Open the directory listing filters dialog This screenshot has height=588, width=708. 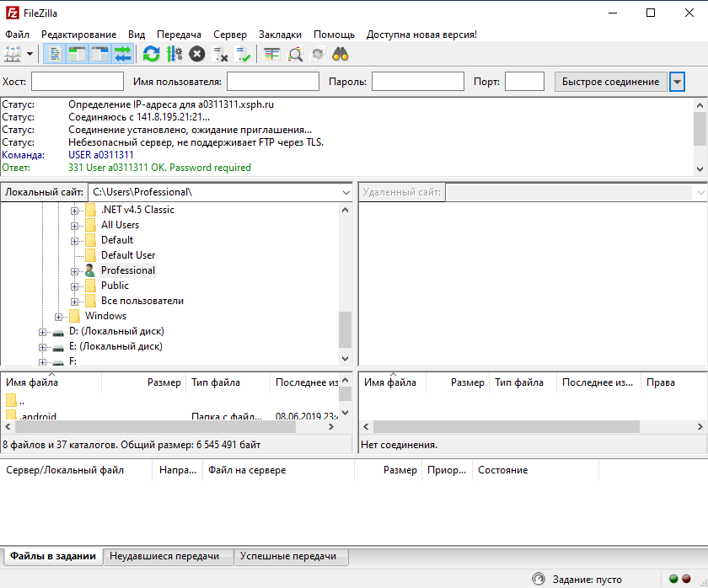(271, 55)
